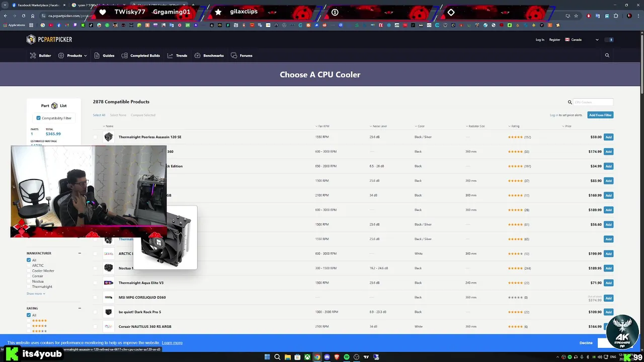The image size is (644, 362).
Task: Collapse the Manufacturer filter section
Action: pos(79,253)
